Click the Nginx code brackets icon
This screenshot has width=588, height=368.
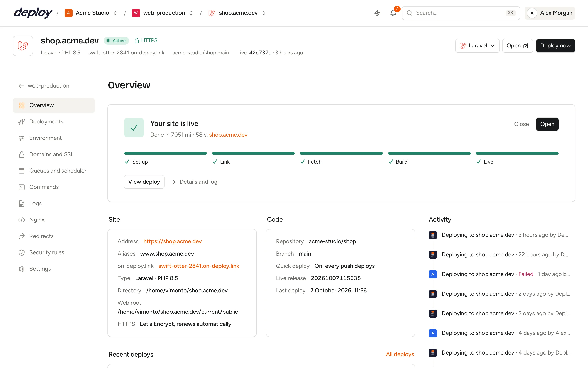(22, 220)
